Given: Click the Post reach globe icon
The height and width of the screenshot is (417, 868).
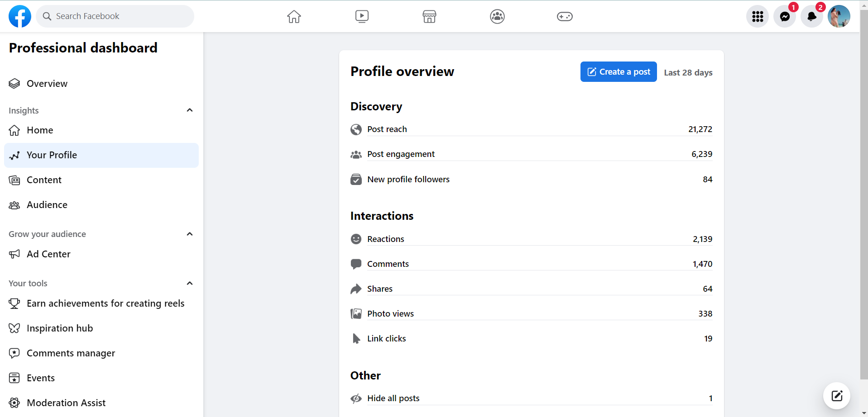Looking at the screenshot, I should click(356, 130).
